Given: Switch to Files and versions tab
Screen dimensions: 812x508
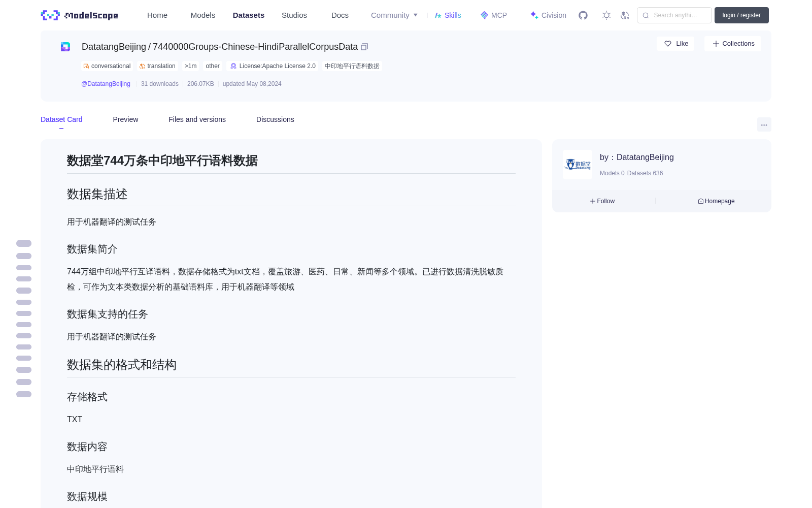Looking at the screenshot, I should 197,119.
